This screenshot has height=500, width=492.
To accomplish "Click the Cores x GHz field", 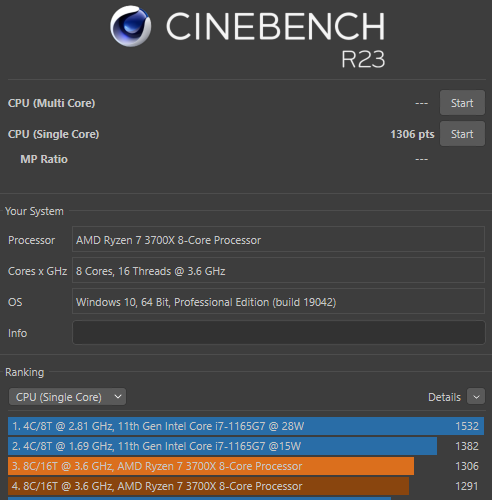I will click(x=279, y=270).
